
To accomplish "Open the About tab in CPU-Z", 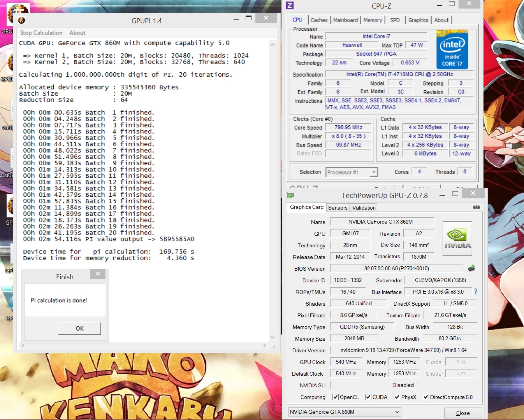I will [441, 20].
